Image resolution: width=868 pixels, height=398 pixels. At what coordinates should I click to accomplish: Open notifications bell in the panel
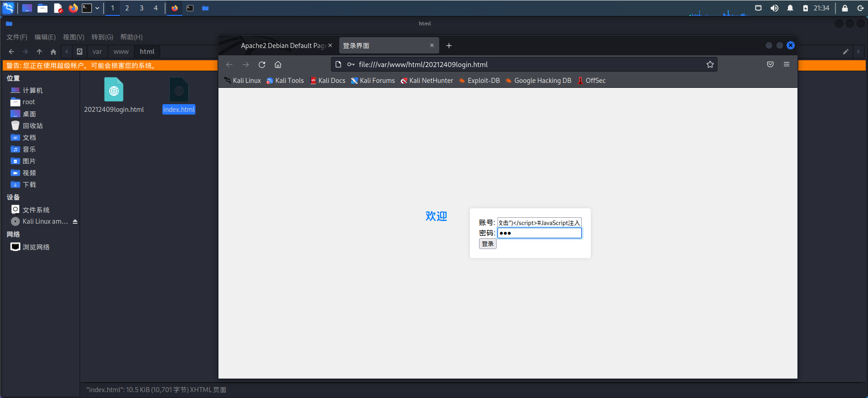tap(790, 8)
